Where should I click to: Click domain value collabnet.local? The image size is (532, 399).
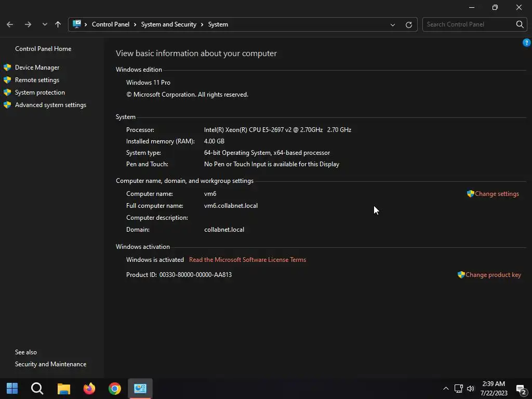tap(224, 230)
